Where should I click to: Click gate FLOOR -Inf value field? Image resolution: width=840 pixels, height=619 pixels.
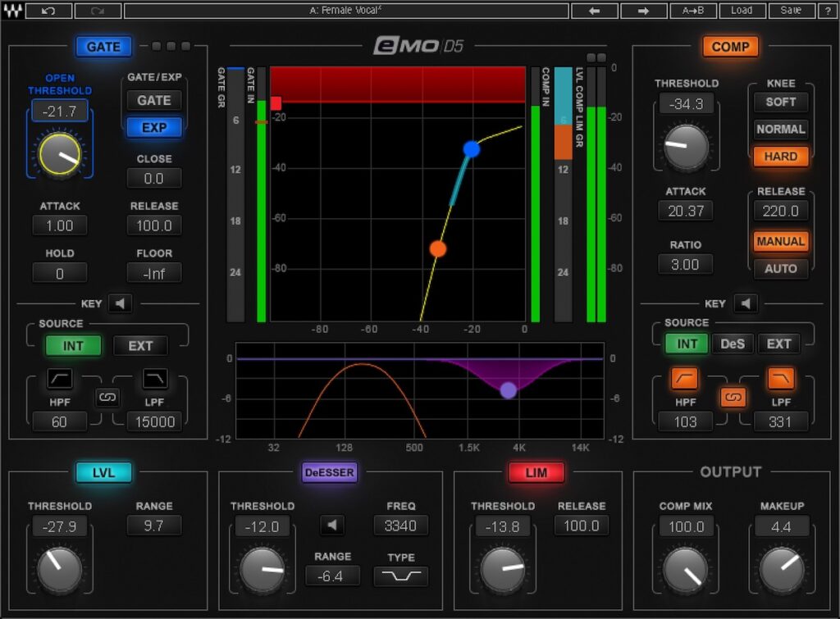click(x=153, y=273)
